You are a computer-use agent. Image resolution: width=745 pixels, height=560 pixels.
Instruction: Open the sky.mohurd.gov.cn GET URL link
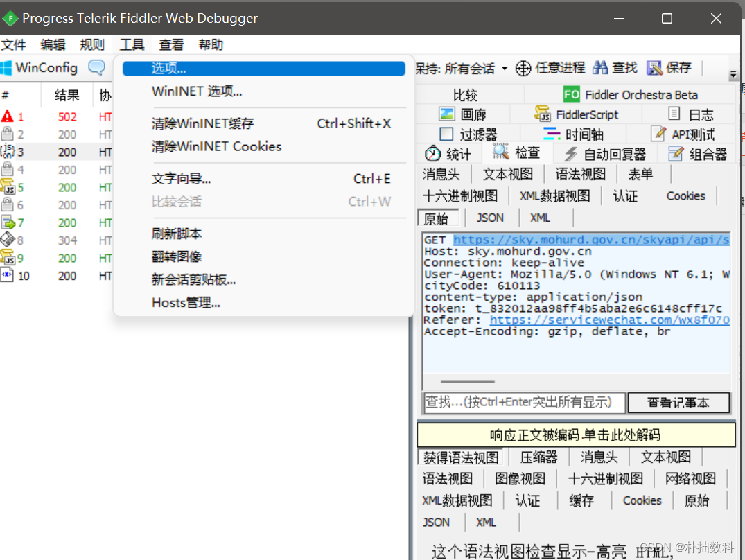[x=591, y=240]
